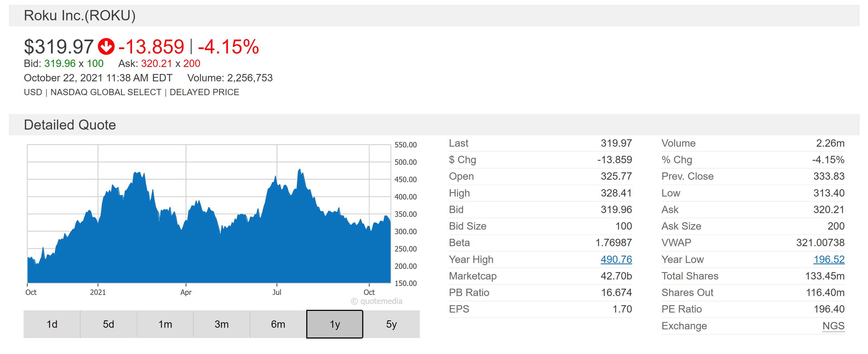This screenshot has height=354, width=868.
Task: Click the PE Ratio value 196.40
Action: pos(829,309)
